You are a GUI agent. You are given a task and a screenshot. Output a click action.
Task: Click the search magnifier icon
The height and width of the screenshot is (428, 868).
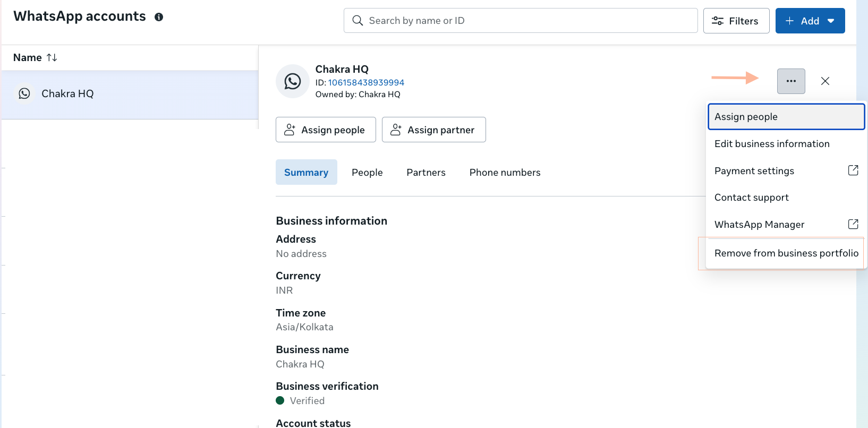[x=358, y=21]
